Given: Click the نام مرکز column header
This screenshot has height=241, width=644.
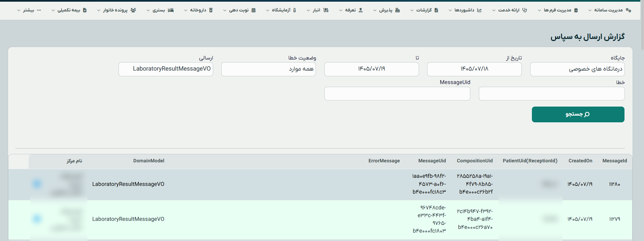Looking at the screenshot, I should [74, 161].
